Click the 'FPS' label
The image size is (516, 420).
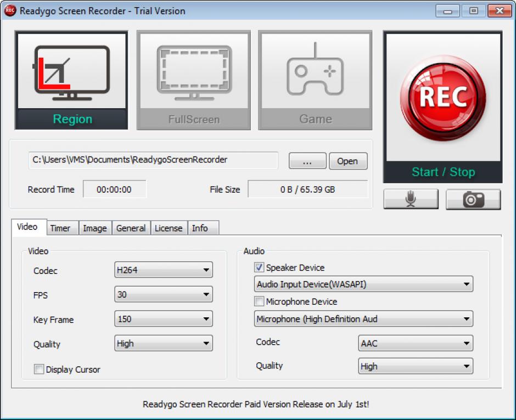(x=41, y=295)
